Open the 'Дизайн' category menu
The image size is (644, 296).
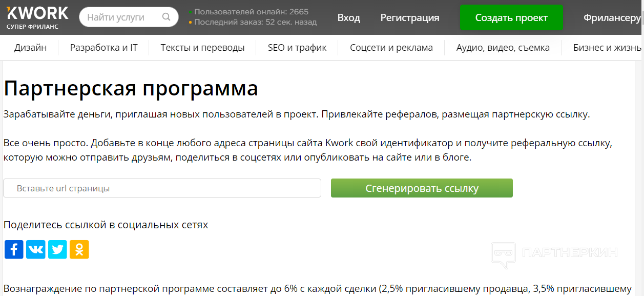click(31, 48)
